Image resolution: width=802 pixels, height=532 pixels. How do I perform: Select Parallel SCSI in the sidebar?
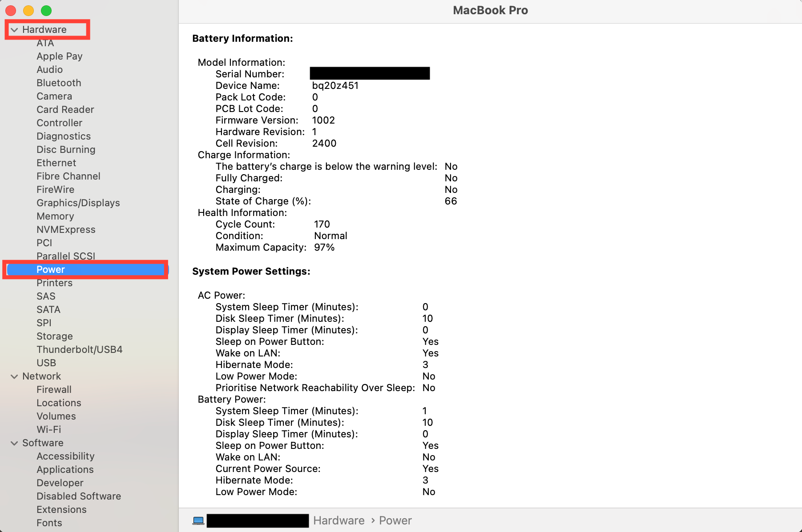[66, 256]
